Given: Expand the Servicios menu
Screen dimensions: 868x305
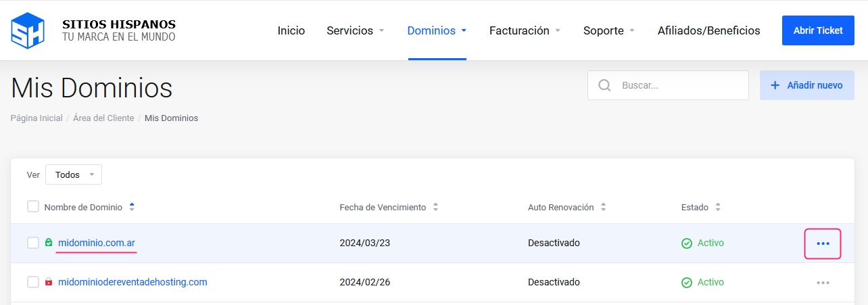Looking at the screenshot, I should [355, 30].
